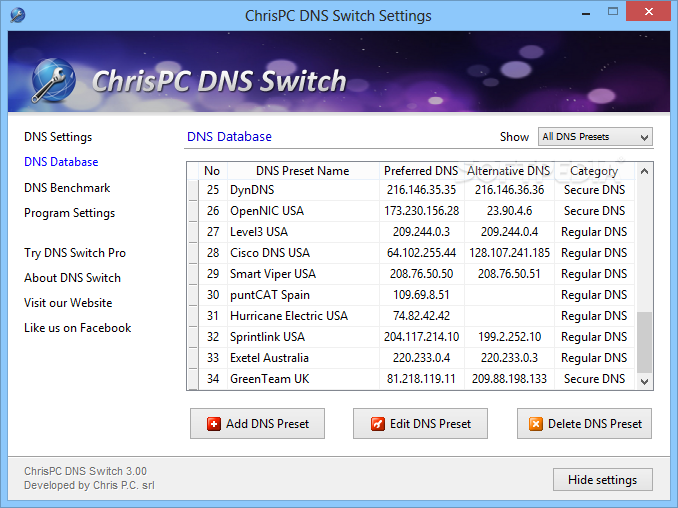Image resolution: width=678 pixels, height=508 pixels.
Task: Click the DNS Preset Name column header
Action: [303, 171]
